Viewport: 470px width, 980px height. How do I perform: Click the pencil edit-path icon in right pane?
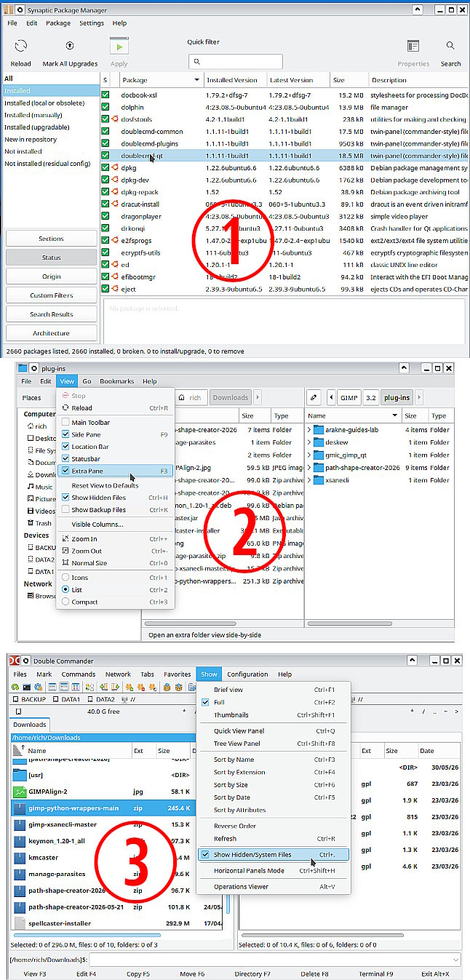coord(314,397)
